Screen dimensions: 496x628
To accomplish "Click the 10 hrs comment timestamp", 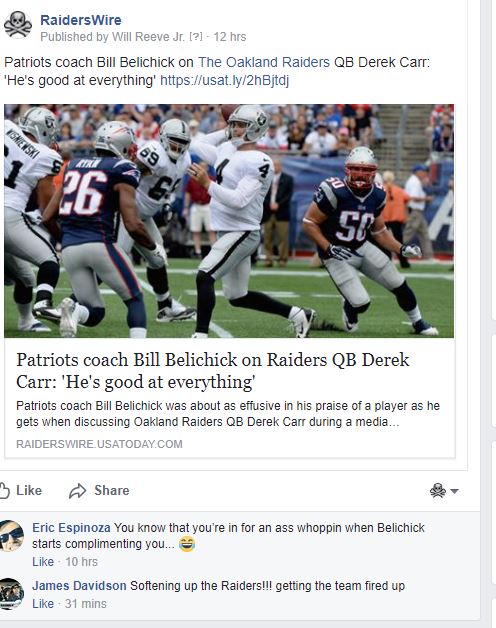I will (81, 562).
